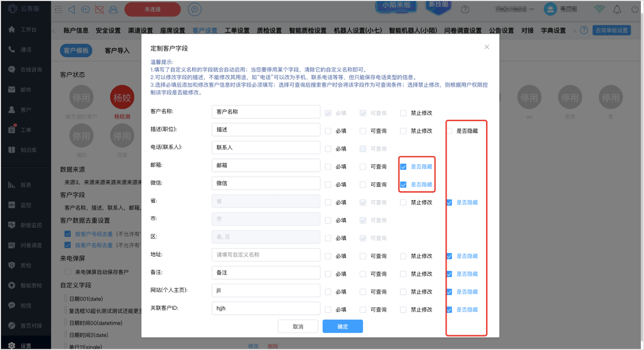Click the red crossed-out mail icon

coord(100,10)
